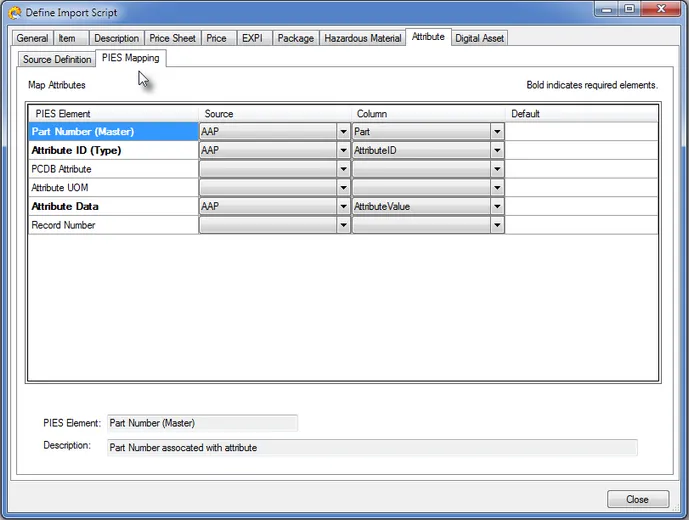The width and height of the screenshot is (689, 520).
Task: Click the Description text field
Action: [x=371, y=447]
